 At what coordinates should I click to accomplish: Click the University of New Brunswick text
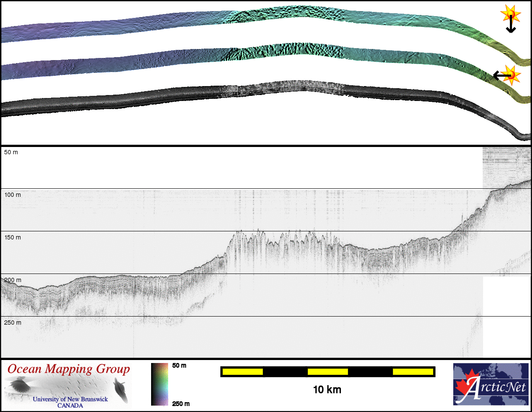coord(70,399)
